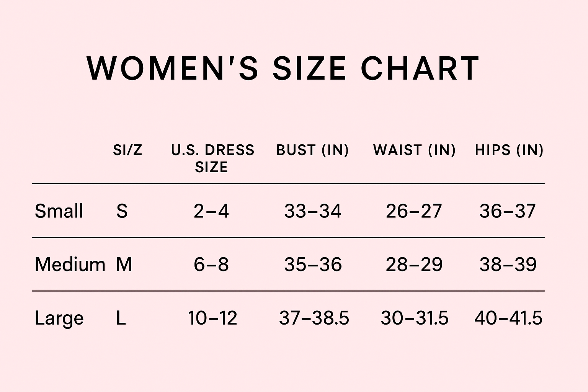The height and width of the screenshot is (392, 588).
Task: Click the WOMEN'S SIZE CHART title
Action: (283, 68)
